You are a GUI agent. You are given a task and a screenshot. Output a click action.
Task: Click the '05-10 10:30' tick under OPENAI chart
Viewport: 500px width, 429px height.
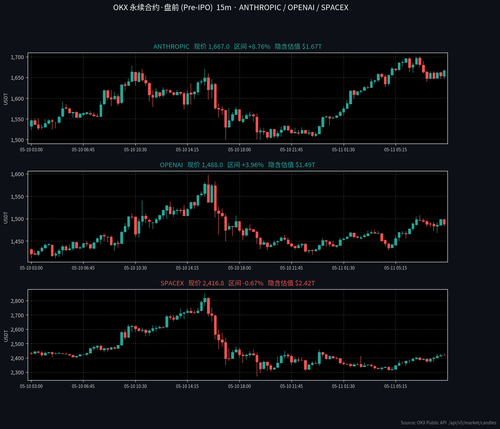click(135, 268)
